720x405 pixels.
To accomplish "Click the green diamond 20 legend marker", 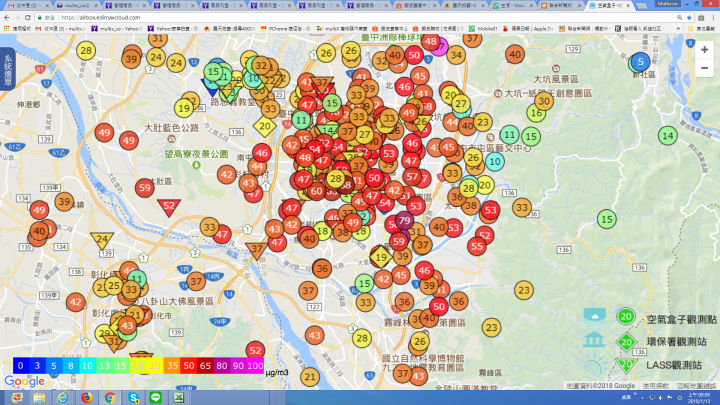I will 626,342.
